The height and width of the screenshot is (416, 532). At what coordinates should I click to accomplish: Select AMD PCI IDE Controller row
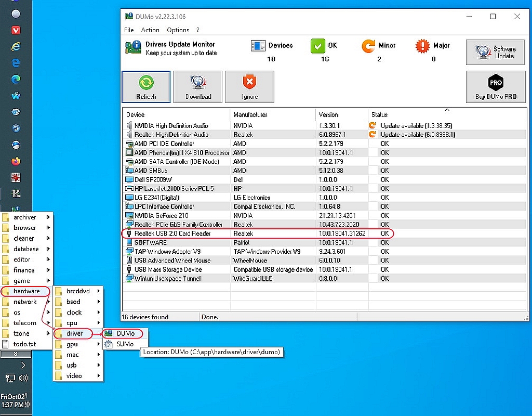(x=324, y=144)
